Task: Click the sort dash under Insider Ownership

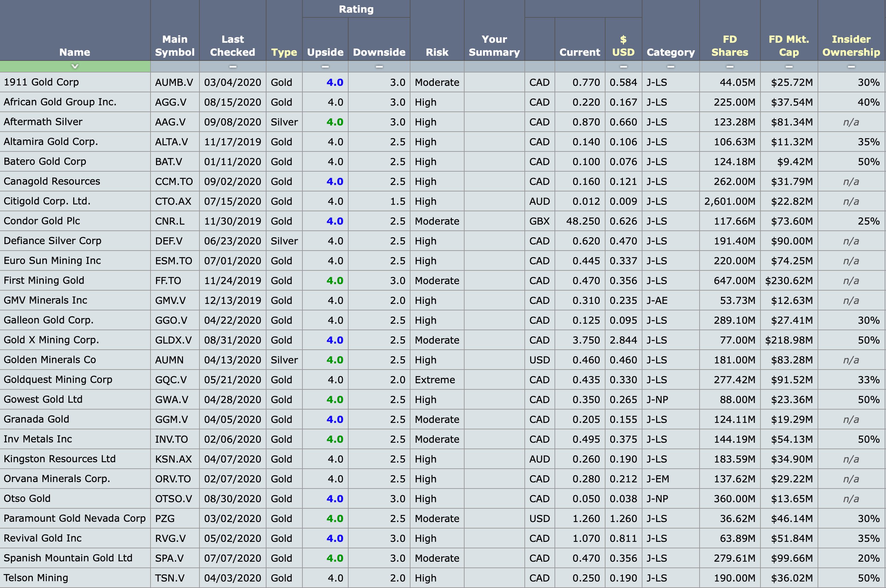Action: [851, 67]
